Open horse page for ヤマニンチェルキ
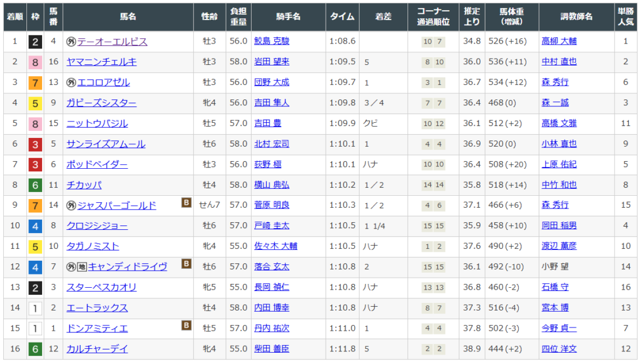644x364 pixels. point(101,62)
